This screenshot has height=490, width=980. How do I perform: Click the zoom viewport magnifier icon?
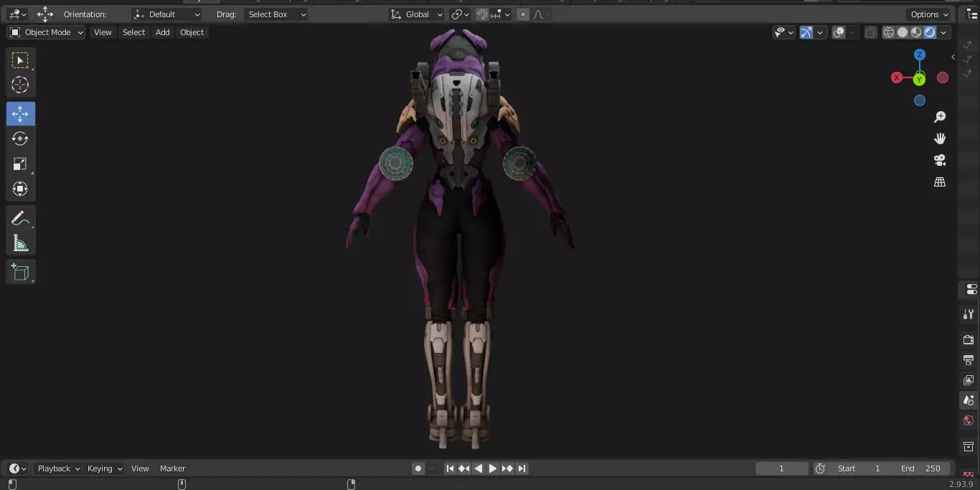click(940, 117)
